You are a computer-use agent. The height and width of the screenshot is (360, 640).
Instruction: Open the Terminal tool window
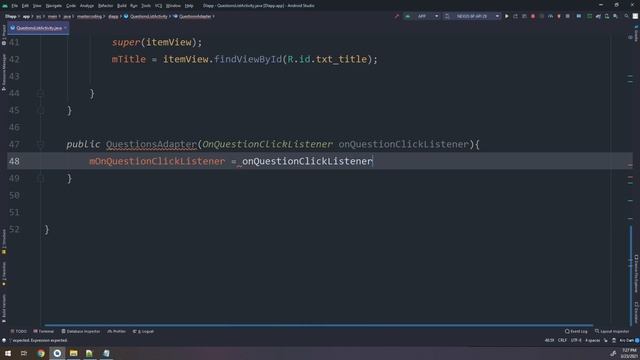(x=44, y=331)
